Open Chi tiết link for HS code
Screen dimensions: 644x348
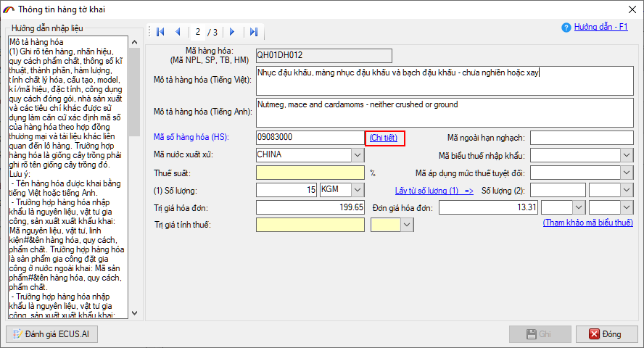tap(384, 138)
